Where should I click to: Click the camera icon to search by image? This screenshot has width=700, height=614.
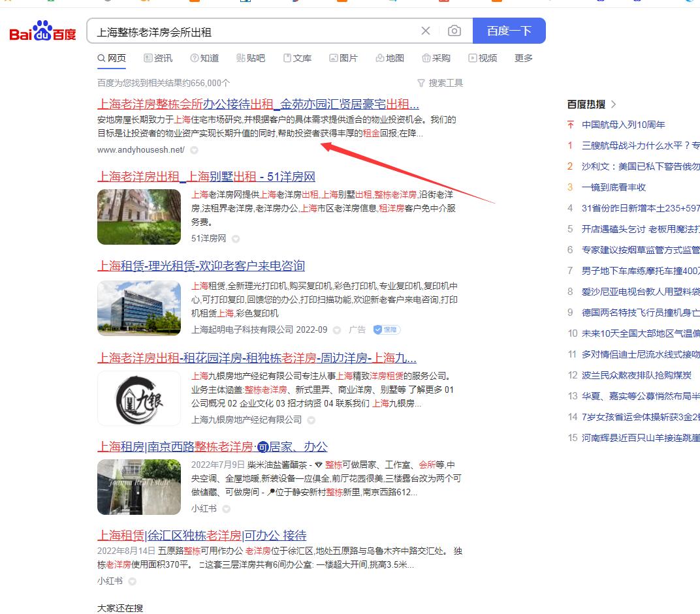[454, 30]
